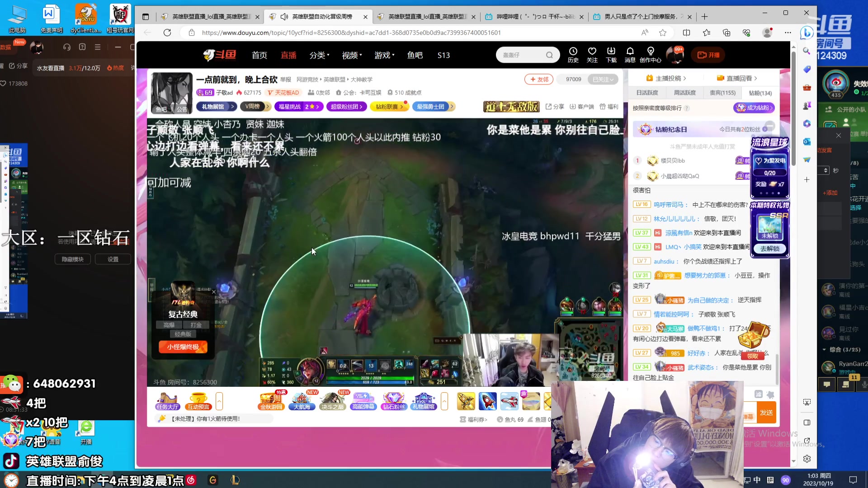
Task: Click the search magnifier in Douyu header
Action: [549, 55]
